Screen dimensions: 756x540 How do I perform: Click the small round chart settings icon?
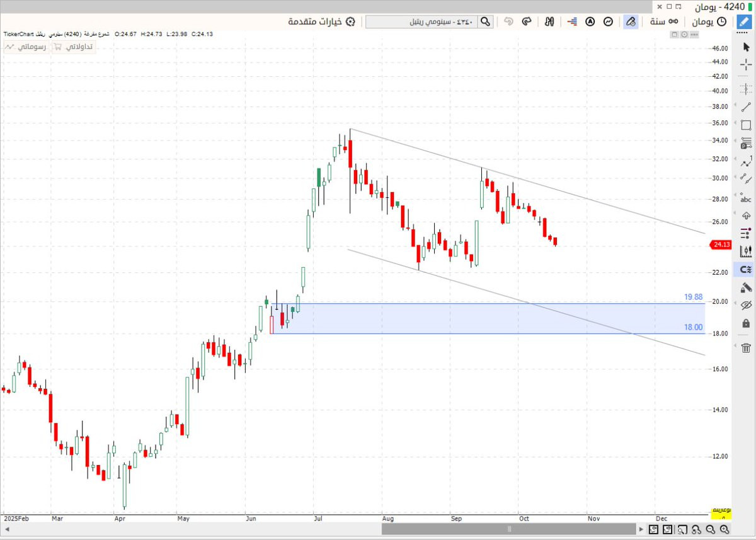click(x=684, y=35)
